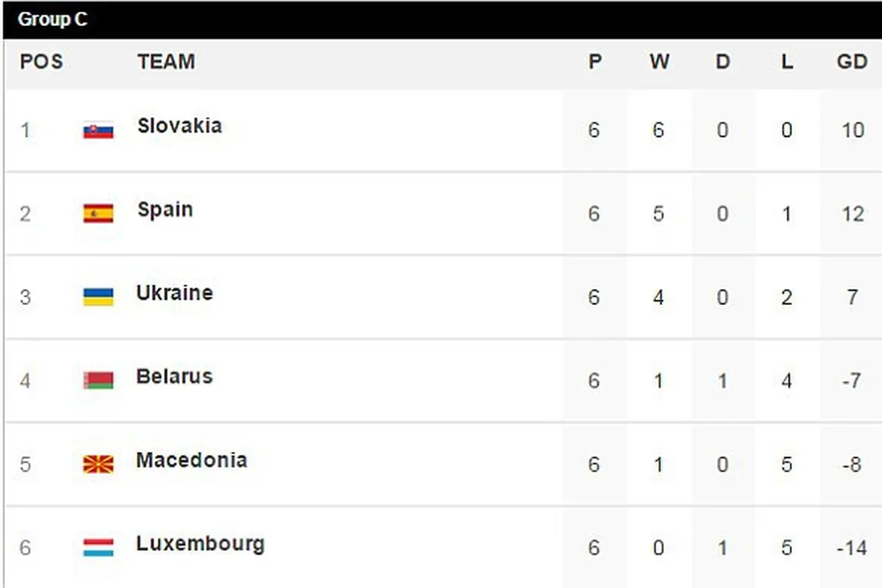This screenshot has width=882, height=588.
Task: Click the Luxembourg flag icon
Action: click(x=98, y=548)
